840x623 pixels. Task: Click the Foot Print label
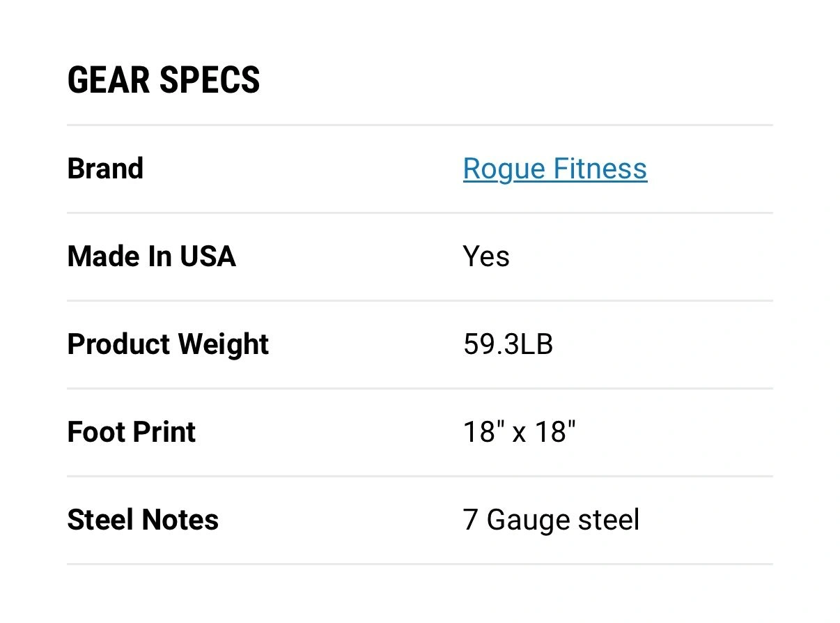tap(131, 432)
